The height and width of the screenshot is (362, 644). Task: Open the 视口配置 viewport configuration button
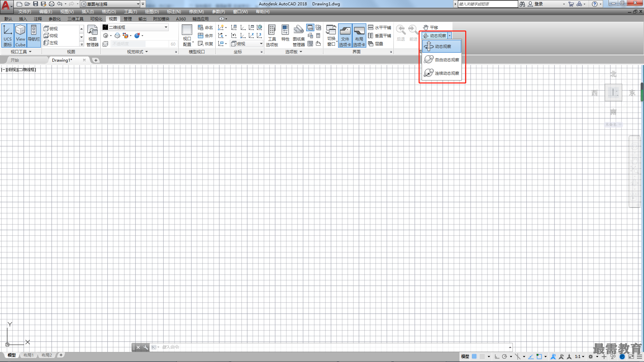coord(187,36)
